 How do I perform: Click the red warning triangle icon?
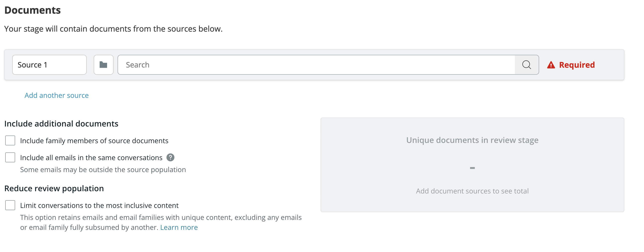click(x=551, y=65)
